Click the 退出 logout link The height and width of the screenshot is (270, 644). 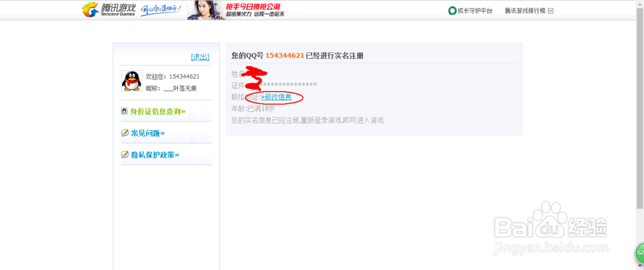tap(200, 57)
